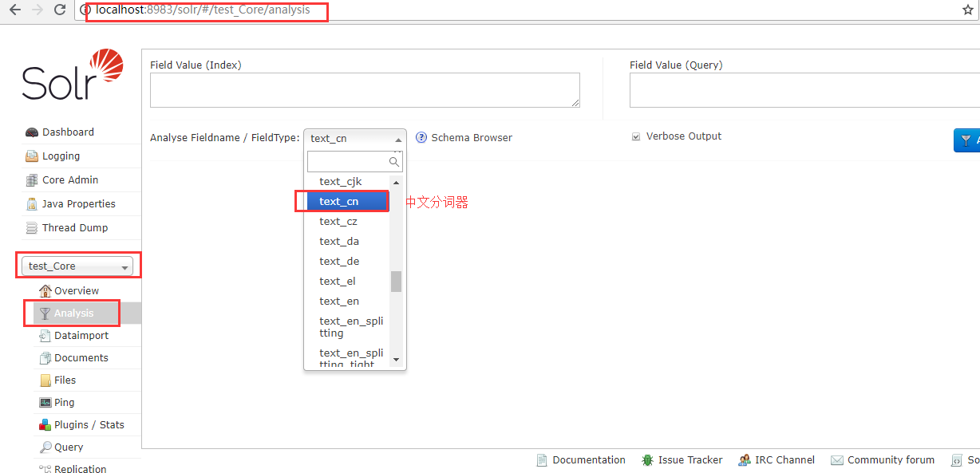Click the Field Value (Index) text area

point(365,90)
